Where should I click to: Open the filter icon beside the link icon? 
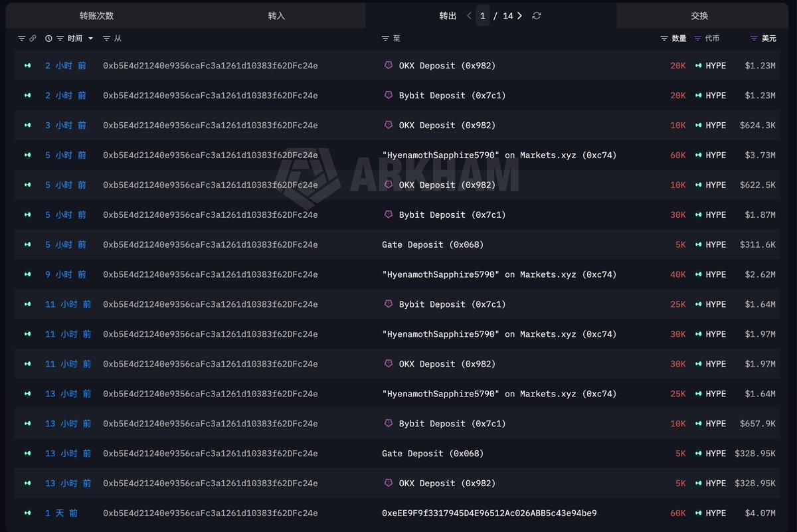point(21,39)
